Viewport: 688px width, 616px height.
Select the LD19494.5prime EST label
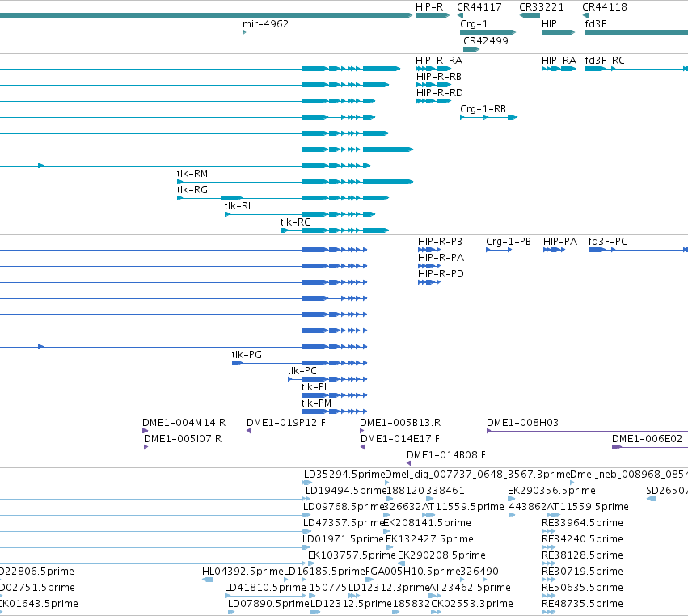tap(346, 491)
